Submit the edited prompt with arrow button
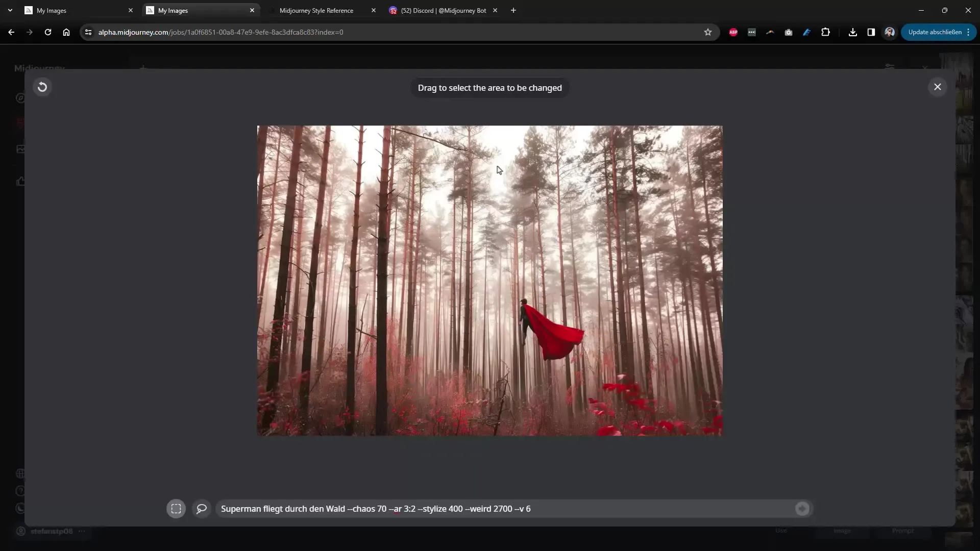 pos(802,509)
